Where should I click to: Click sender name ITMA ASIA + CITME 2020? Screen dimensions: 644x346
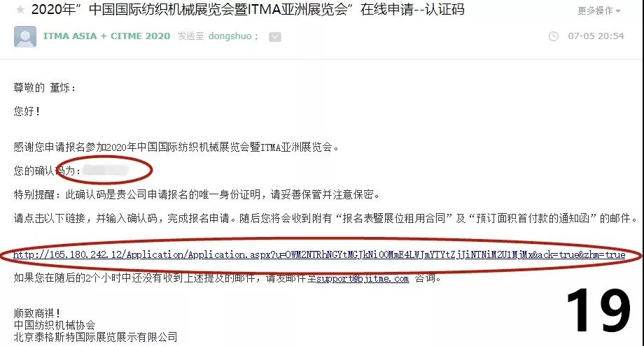[x=106, y=36]
